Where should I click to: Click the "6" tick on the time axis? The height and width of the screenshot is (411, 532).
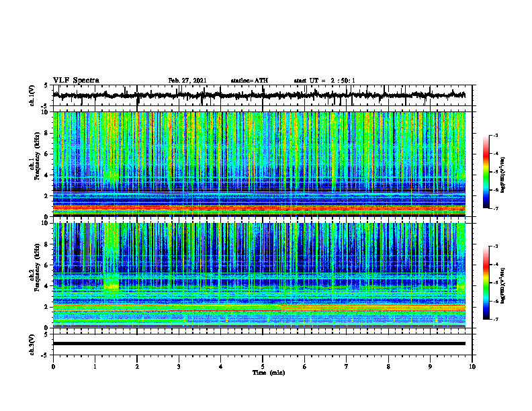(x=305, y=367)
